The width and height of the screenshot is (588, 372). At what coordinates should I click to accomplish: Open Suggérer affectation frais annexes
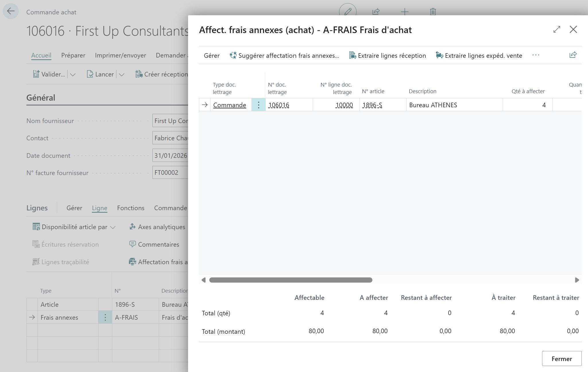tap(284, 55)
